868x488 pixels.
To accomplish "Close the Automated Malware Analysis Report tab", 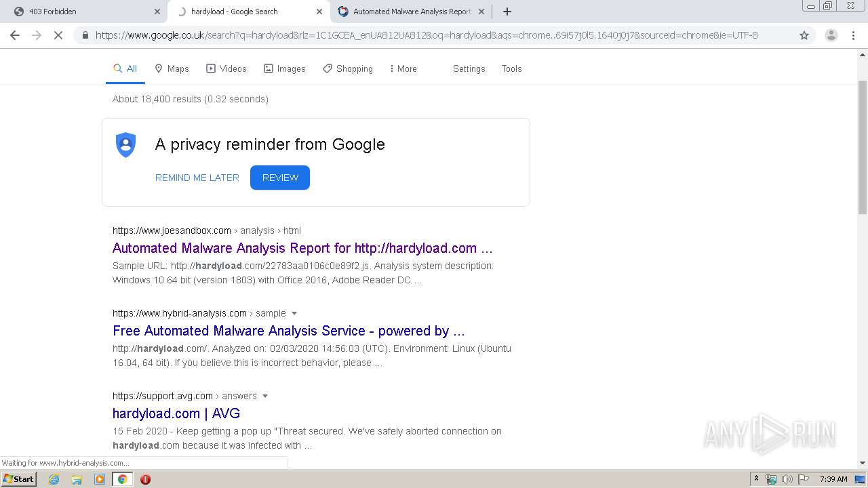I will (481, 12).
